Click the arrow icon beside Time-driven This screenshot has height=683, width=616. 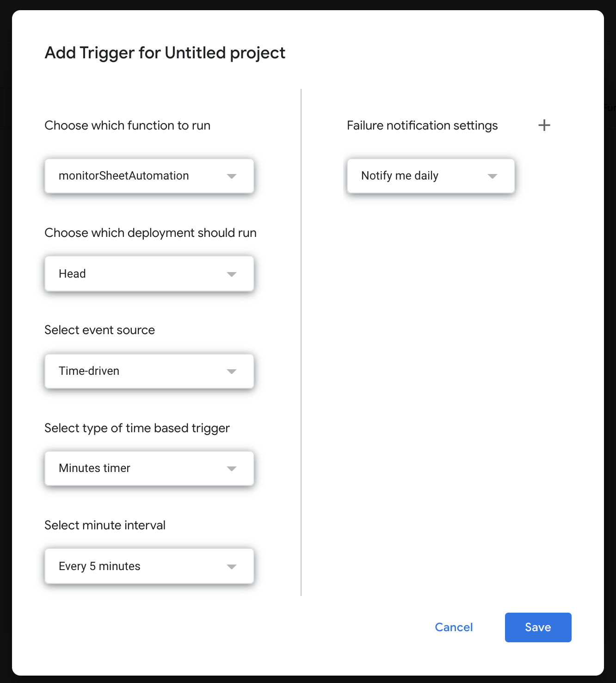point(232,371)
